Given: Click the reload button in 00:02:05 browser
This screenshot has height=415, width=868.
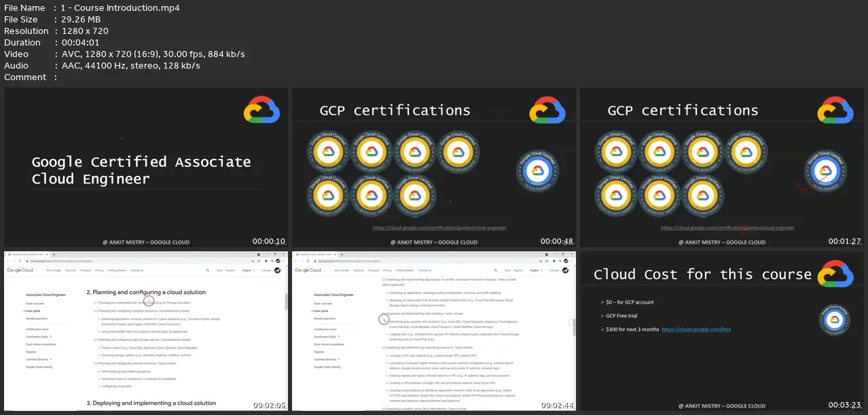Looking at the screenshot, I should tap(20, 261).
